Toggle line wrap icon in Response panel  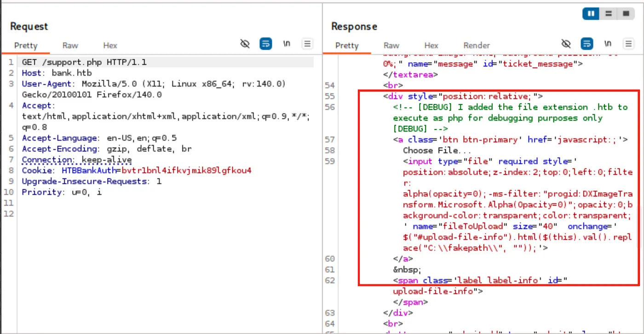[586, 44]
